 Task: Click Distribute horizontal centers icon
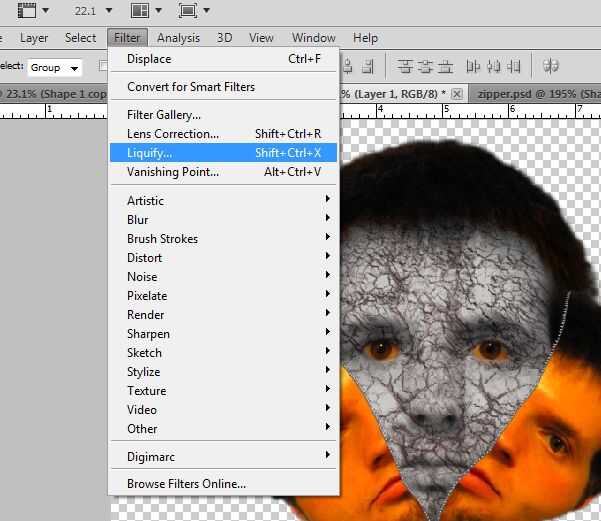click(x=493, y=66)
